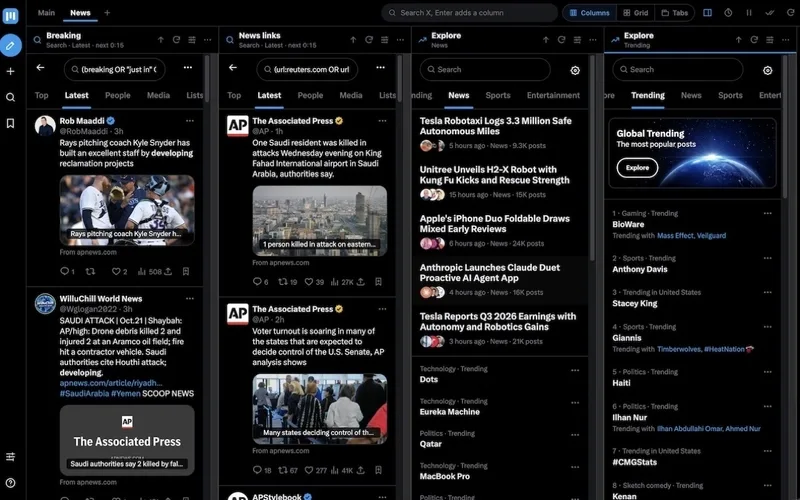The width and height of the screenshot is (800, 500).
Task: Open search options in News links column
Action: (x=381, y=67)
